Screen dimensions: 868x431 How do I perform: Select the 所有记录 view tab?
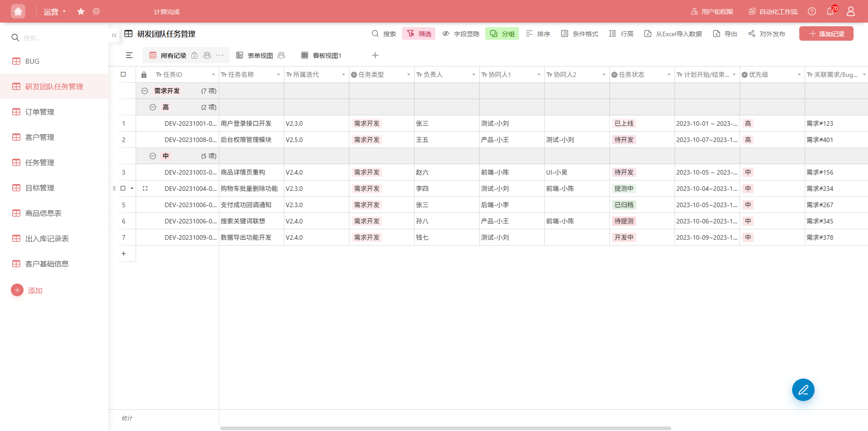click(x=174, y=55)
